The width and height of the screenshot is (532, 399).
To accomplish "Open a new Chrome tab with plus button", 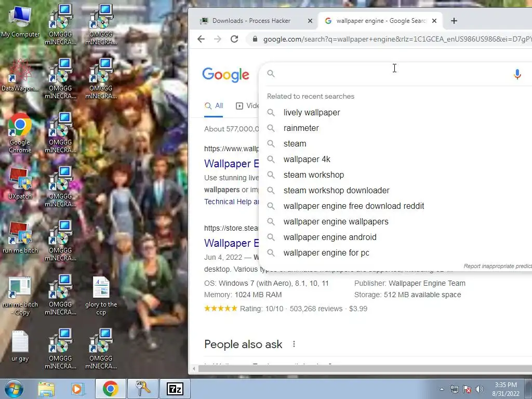I will pos(454,21).
